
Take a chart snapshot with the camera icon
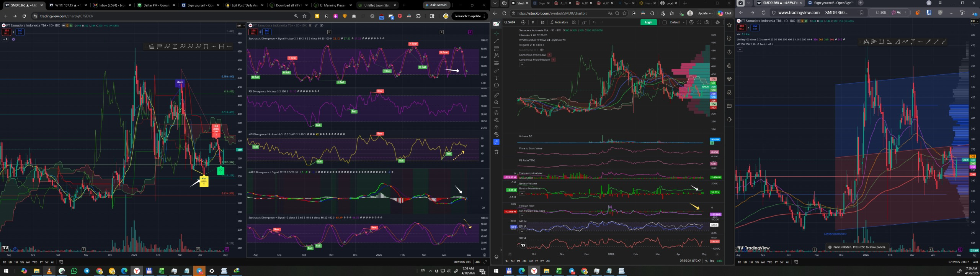pos(707,22)
